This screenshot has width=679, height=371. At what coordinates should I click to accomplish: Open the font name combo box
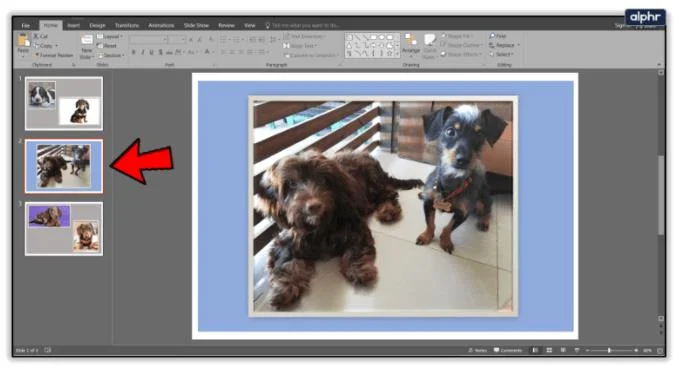(x=149, y=39)
